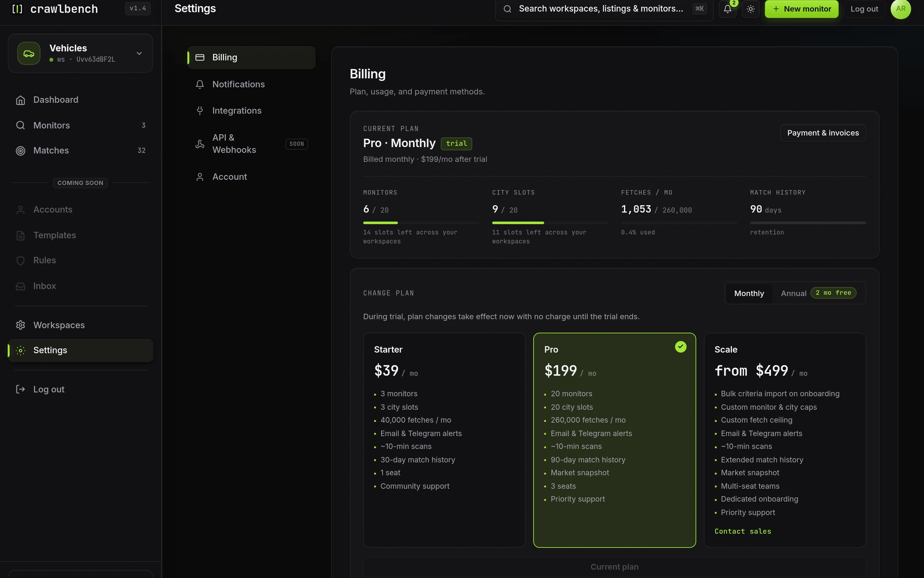Image resolution: width=924 pixels, height=578 pixels.
Task: Open Matches in the sidebar
Action: (81, 151)
